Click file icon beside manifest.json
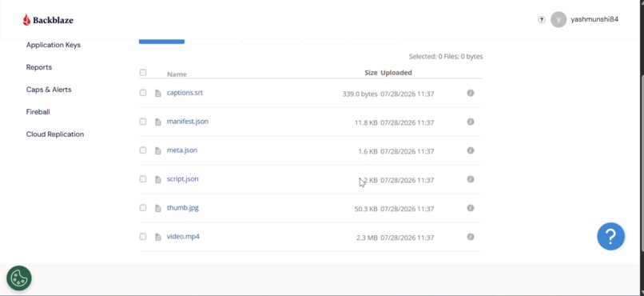This screenshot has width=644, height=296. pyautogui.click(x=157, y=122)
